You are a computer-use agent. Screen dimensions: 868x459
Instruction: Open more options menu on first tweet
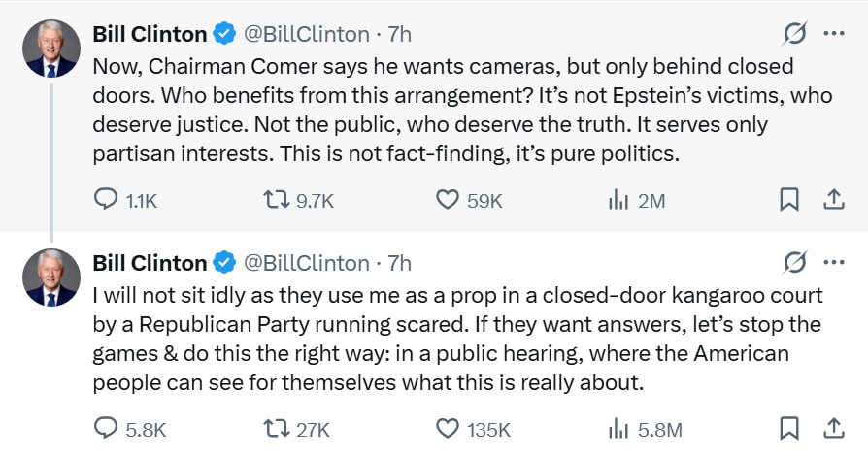coord(833,34)
